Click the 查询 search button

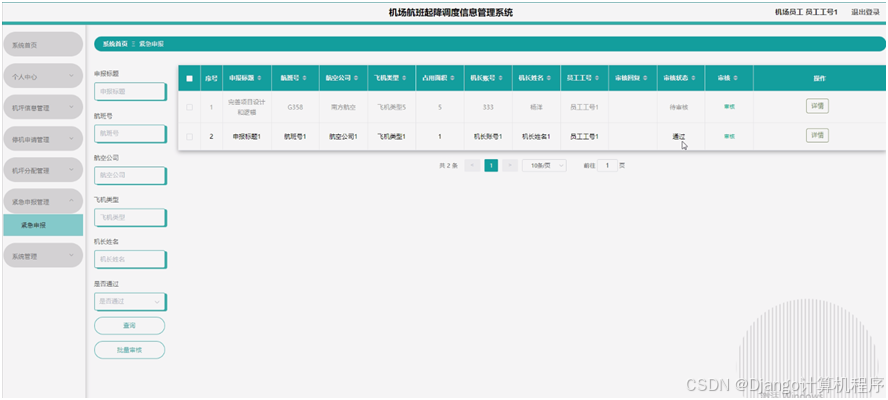coord(130,326)
